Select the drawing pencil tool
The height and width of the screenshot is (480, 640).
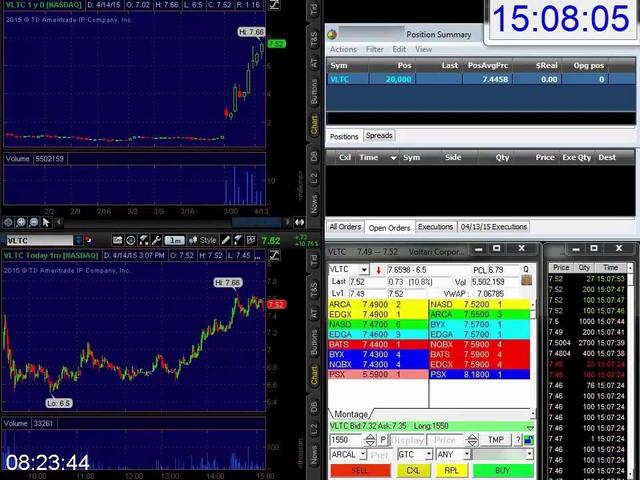pos(225,240)
